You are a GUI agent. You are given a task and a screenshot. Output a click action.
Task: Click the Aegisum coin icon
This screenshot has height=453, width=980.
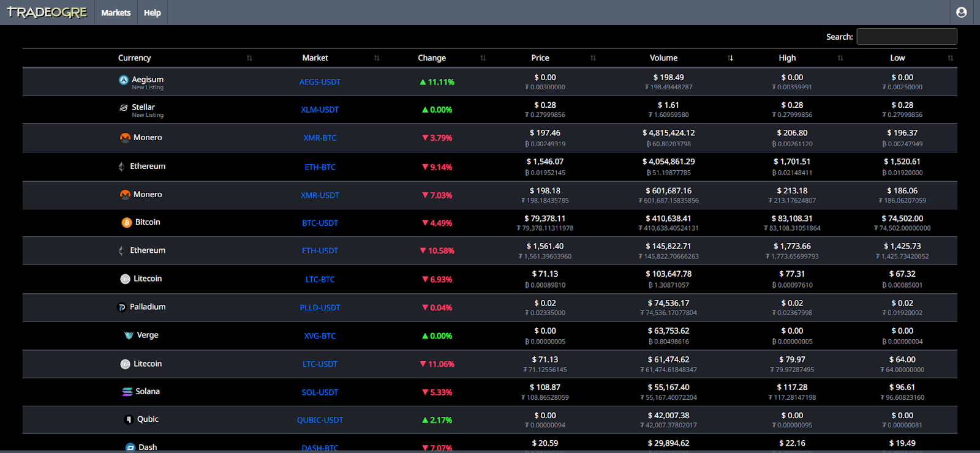[124, 80]
